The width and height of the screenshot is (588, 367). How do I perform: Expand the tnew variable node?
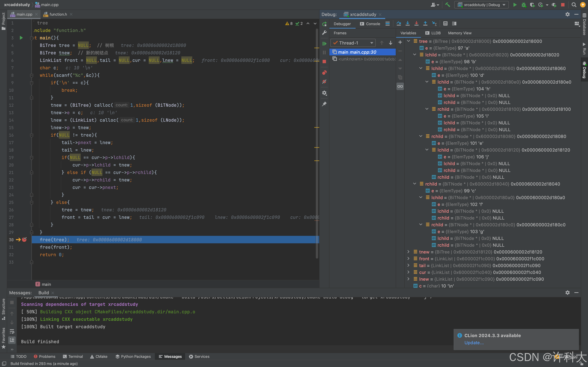tap(409, 252)
